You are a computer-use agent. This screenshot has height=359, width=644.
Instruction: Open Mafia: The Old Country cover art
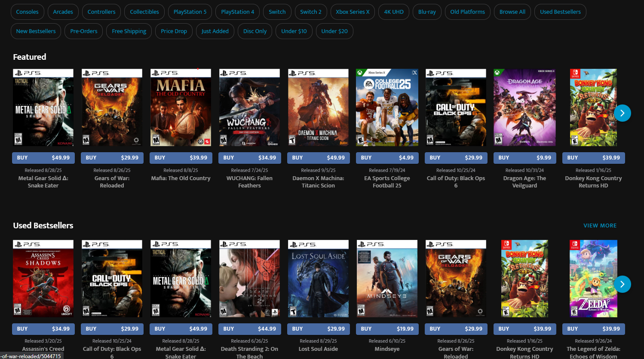(181, 107)
